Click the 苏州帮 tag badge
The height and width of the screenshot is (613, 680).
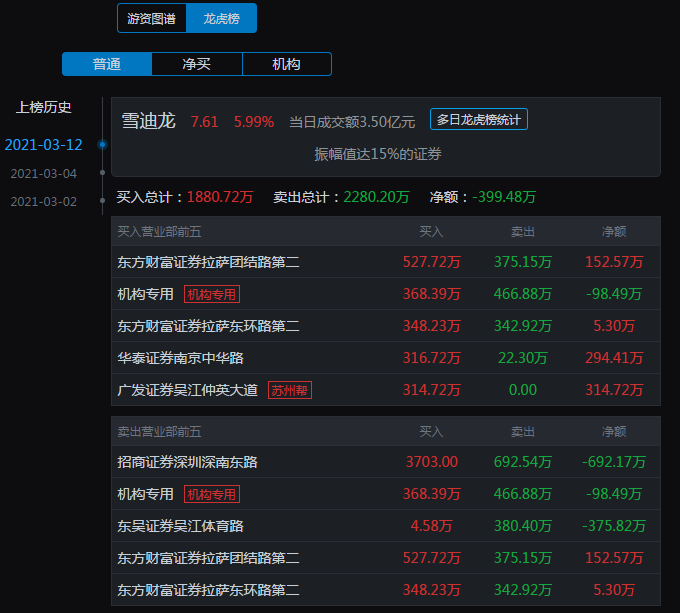click(x=290, y=390)
